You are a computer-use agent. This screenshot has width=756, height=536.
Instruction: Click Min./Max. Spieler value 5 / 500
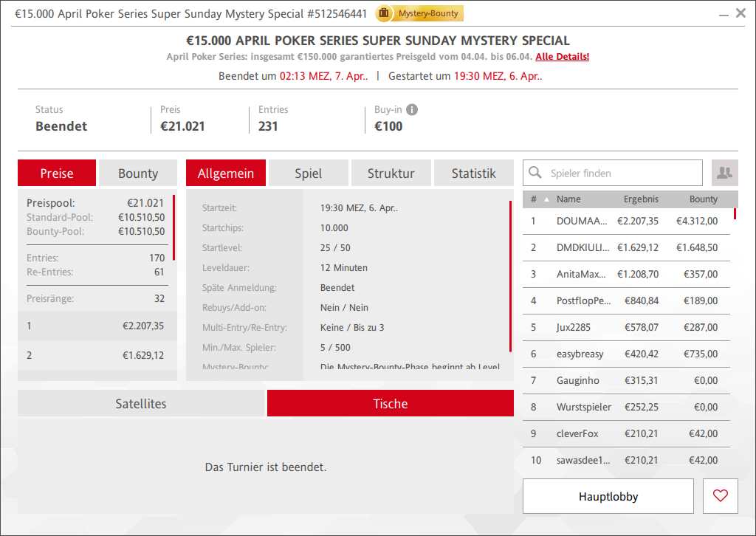pyautogui.click(x=335, y=347)
